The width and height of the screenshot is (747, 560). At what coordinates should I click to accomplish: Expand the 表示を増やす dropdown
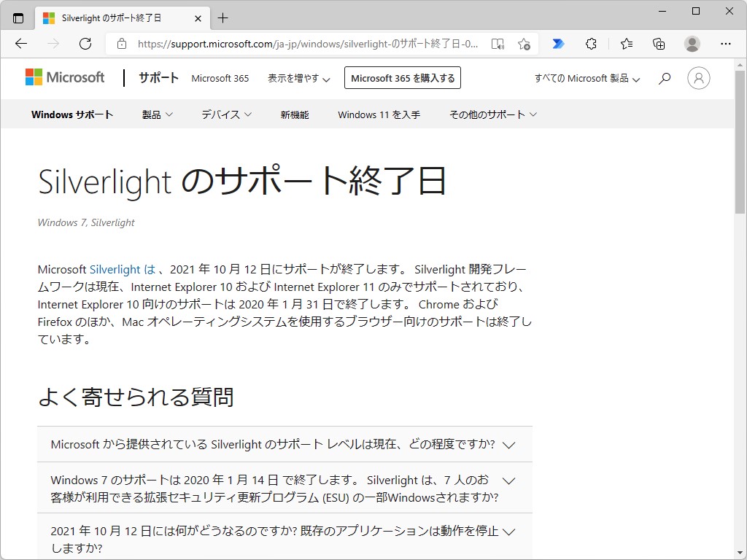point(299,78)
